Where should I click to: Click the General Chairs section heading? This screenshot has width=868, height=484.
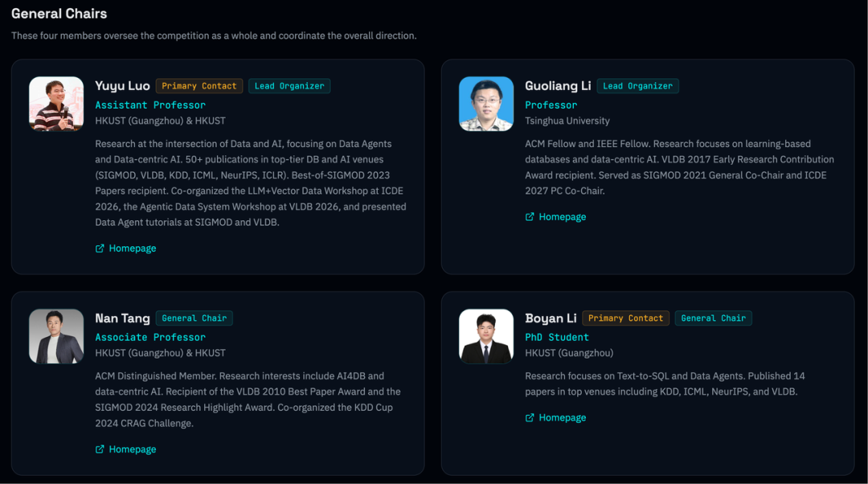[59, 14]
